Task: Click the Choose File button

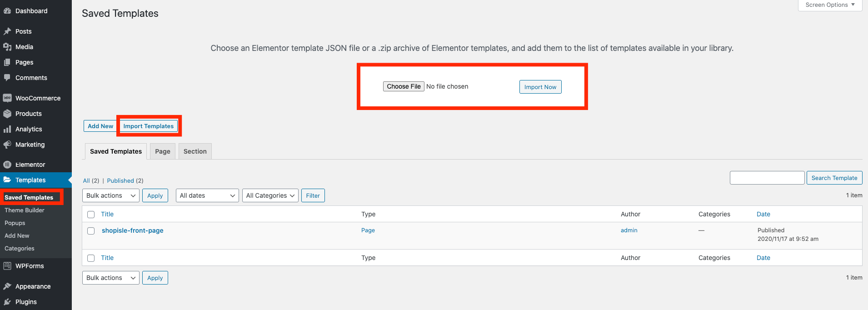Action: pos(404,86)
